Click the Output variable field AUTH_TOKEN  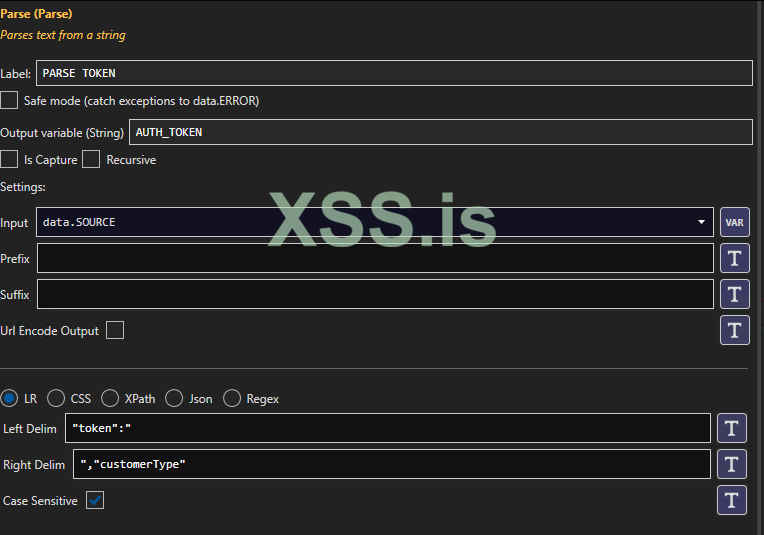441,132
